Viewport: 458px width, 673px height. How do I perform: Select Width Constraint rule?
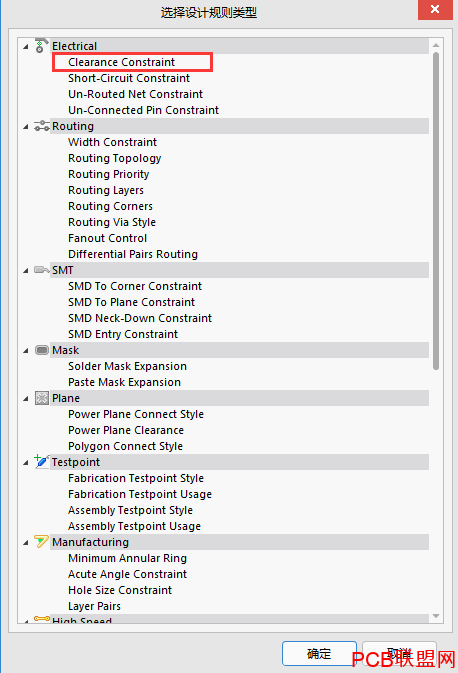(112, 142)
